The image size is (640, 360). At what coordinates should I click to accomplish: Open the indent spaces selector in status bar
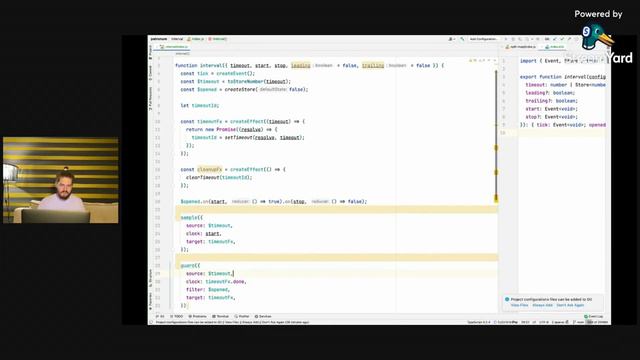(560, 322)
